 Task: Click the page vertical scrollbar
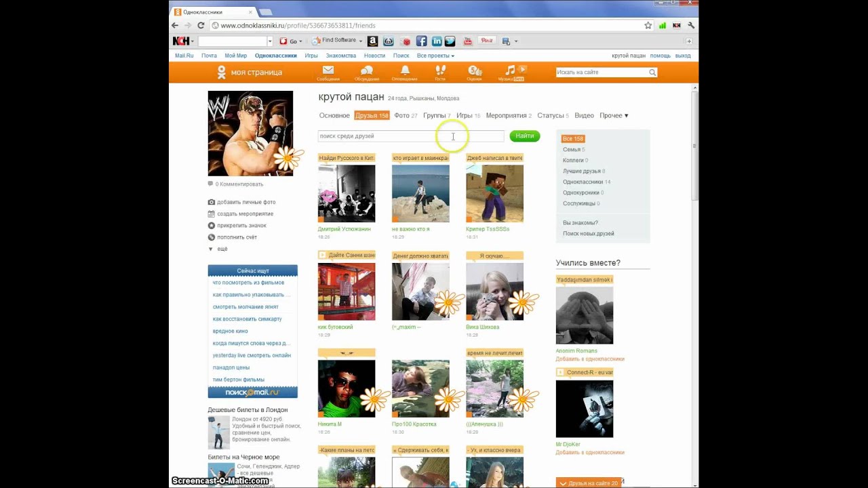point(694,146)
